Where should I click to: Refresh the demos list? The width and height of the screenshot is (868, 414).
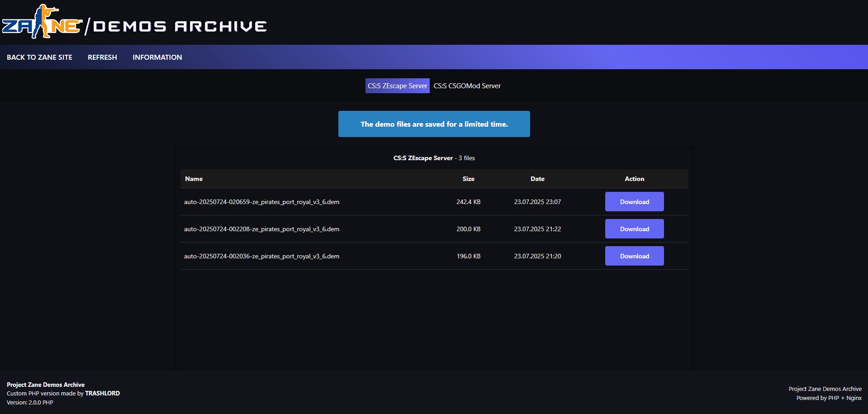(102, 57)
